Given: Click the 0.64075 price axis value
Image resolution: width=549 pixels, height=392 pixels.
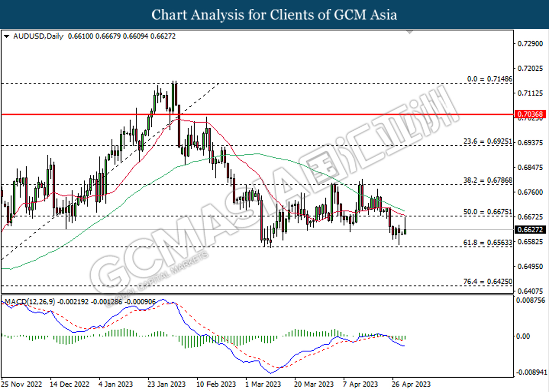Looking at the screenshot, I should [530, 291].
